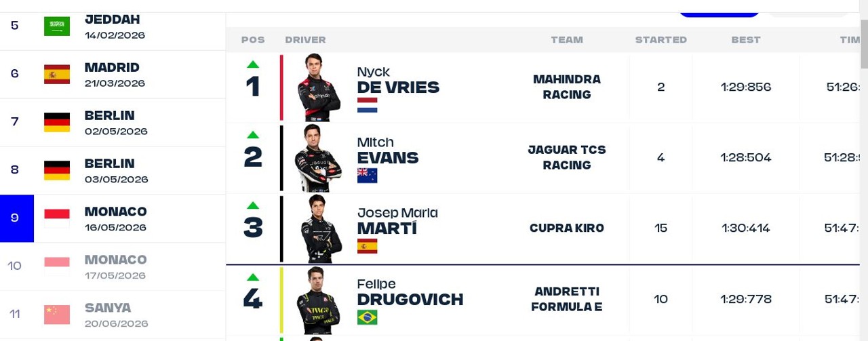868x341 pixels.
Task: Click the Saudi Arabia flag beside Jeddah
Action: click(57, 26)
